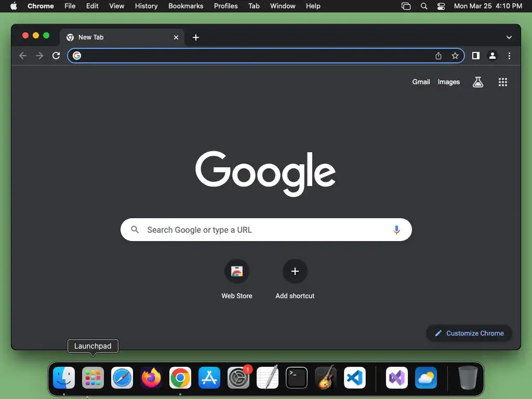This screenshot has width=532, height=399.
Task: Close the New Tab tab
Action: pos(176,37)
